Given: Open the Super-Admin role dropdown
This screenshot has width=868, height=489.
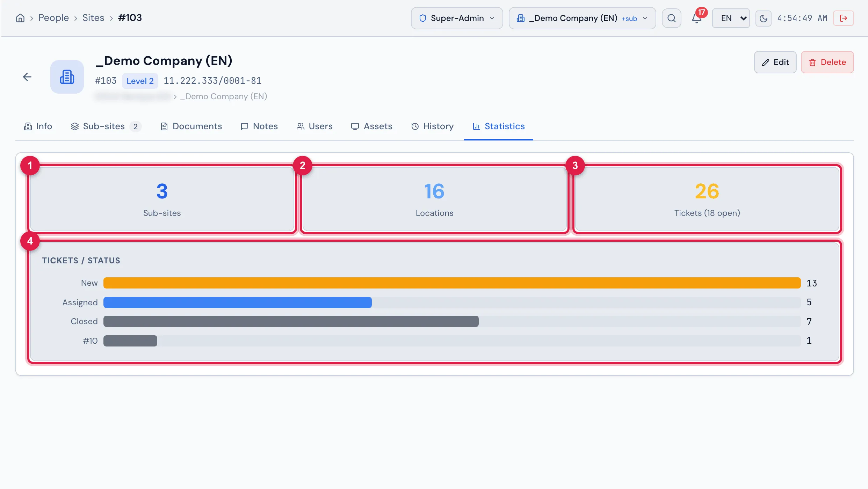Looking at the screenshot, I should pos(457,18).
